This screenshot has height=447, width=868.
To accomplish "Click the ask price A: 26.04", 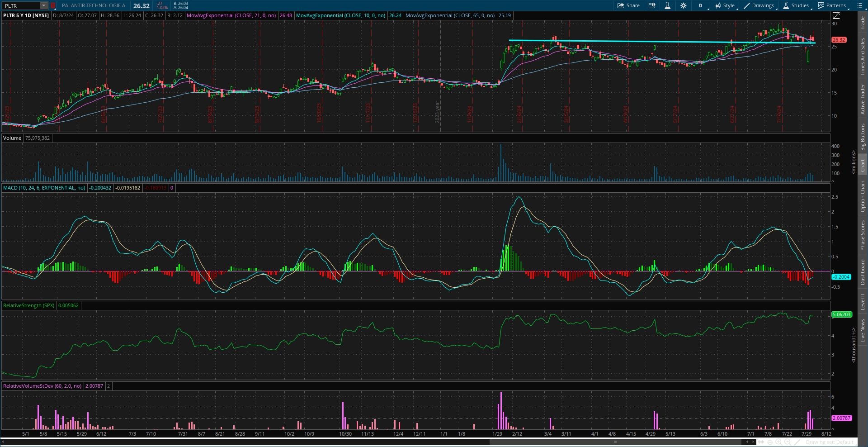I will 181,8.
